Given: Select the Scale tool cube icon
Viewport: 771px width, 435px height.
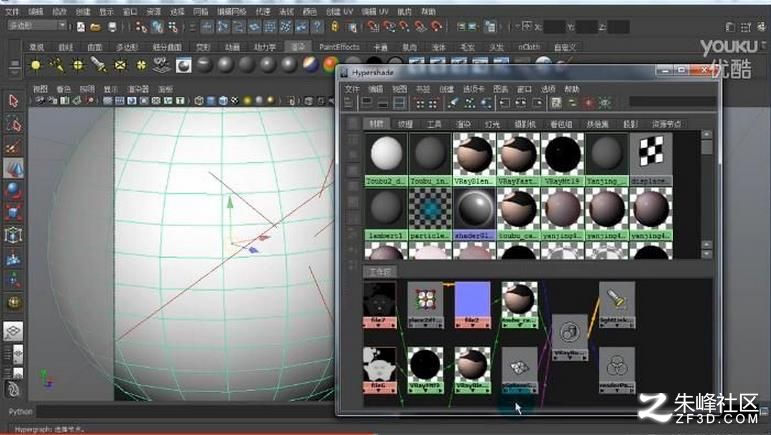Looking at the screenshot, I should (x=13, y=212).
